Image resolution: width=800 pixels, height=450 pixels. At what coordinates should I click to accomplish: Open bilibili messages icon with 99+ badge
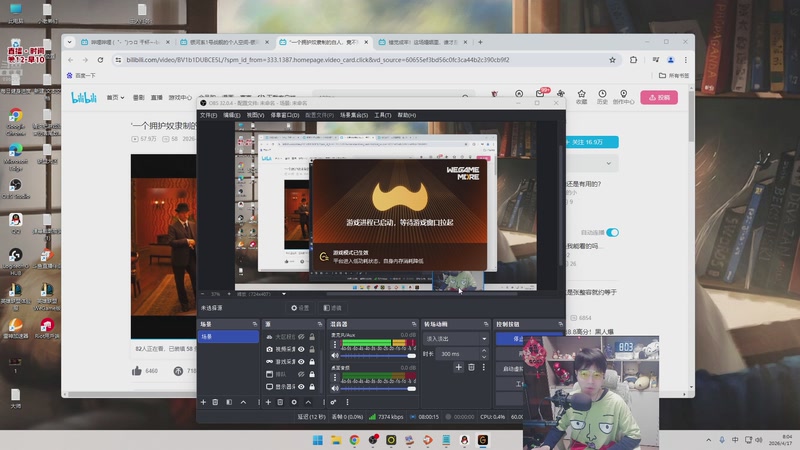[540, 93]
